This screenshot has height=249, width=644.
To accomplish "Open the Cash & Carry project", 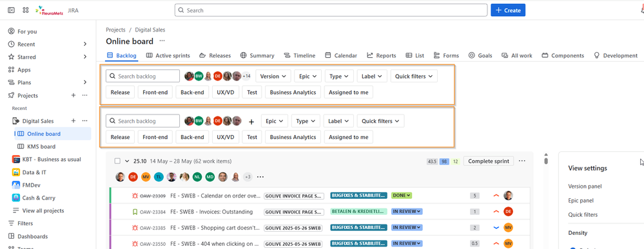I will [x=39, y=198].
